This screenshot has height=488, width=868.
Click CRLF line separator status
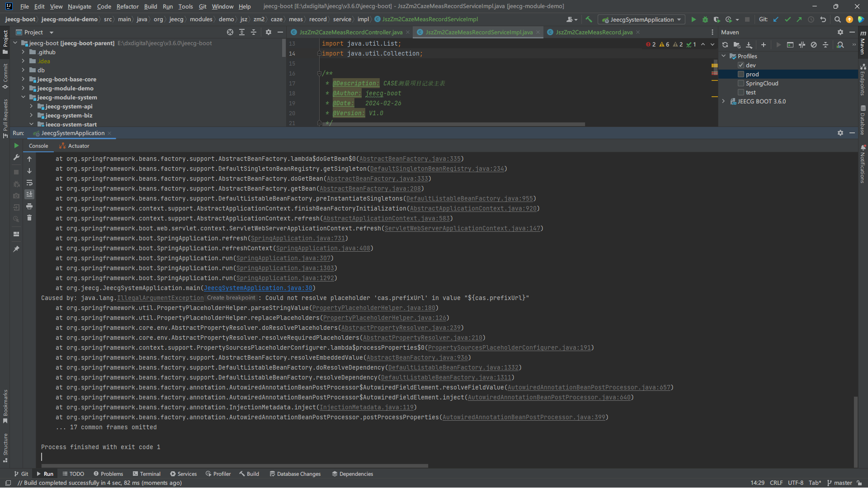coord(776,483)
